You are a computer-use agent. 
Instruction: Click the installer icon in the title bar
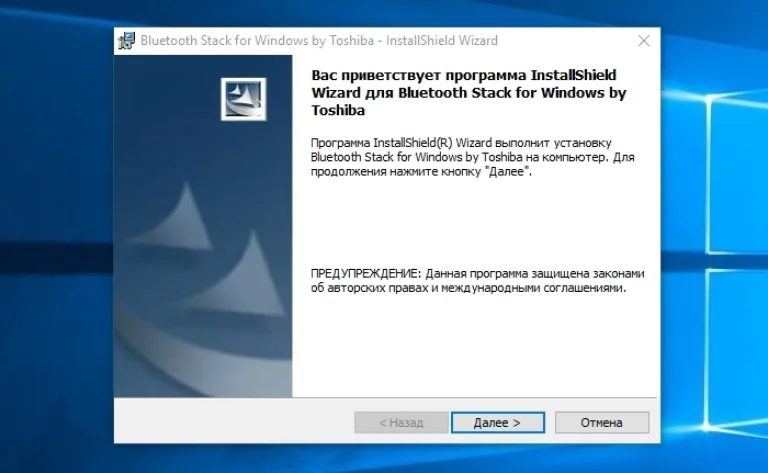click(126, 41)
